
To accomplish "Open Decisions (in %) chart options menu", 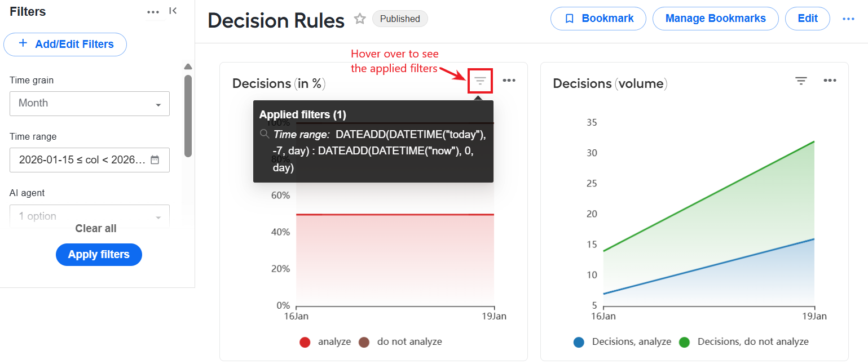I will pyautogui.click(x=509, y=81).
